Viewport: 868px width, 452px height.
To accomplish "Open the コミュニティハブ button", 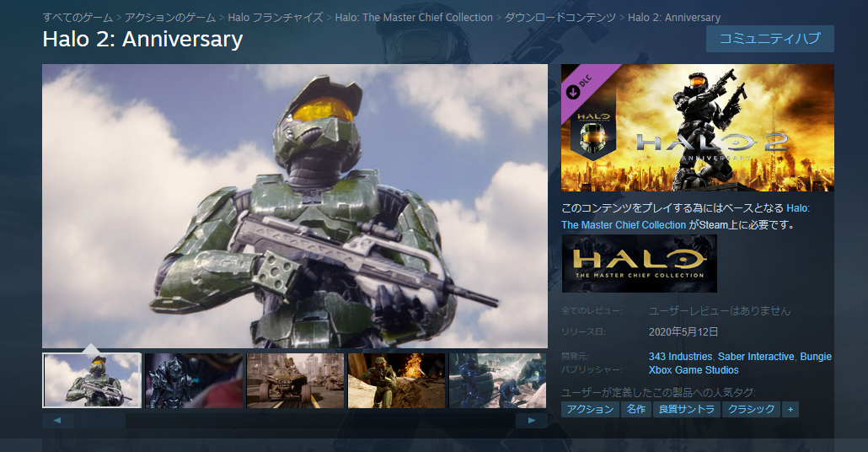I will coord(770,39).
